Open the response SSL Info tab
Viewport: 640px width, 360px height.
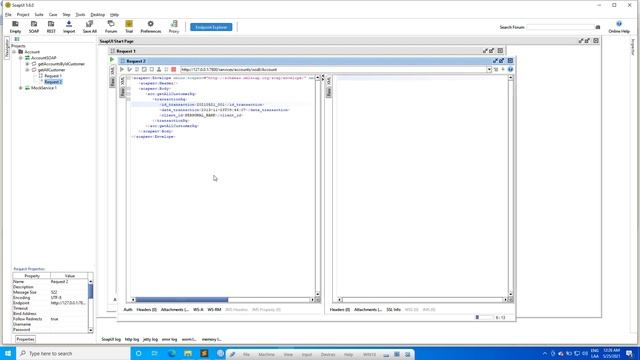393,309
